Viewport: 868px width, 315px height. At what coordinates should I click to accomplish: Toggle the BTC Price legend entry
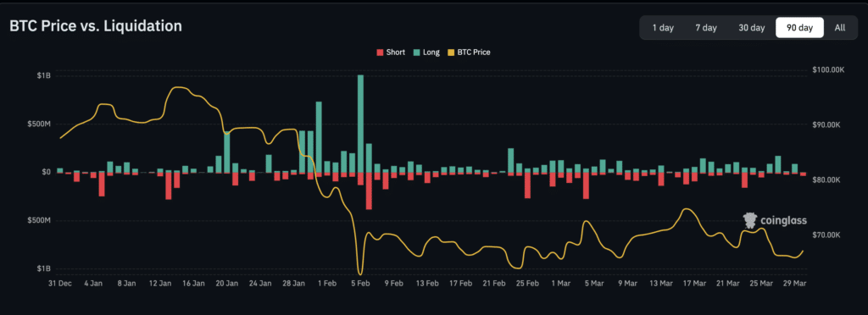pyautogui.click(x=469, y=52)
